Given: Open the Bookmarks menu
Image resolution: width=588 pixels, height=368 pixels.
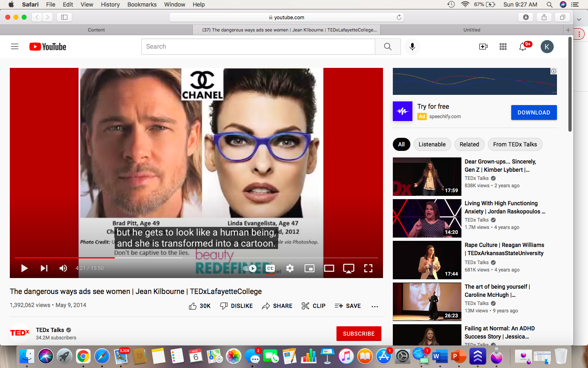Looking at the screenshot, I should pos(142,4).
